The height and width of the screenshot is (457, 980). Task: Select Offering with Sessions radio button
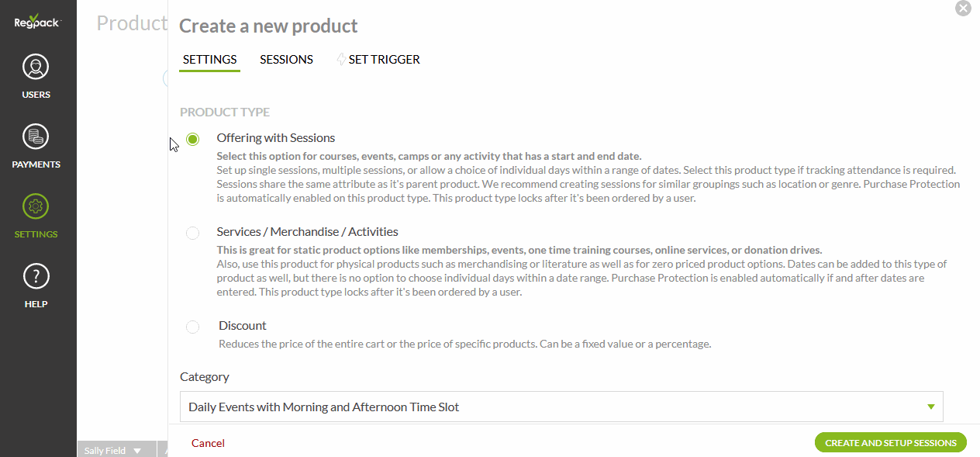(x=193, y=139)
